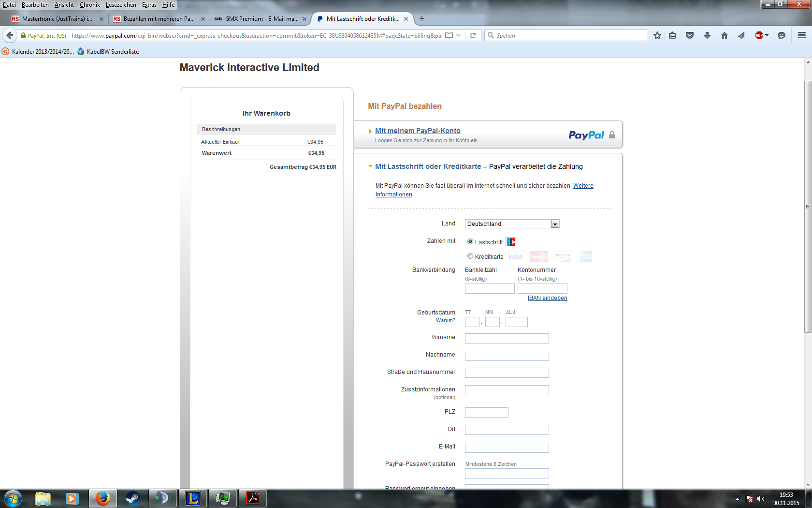
Task: Click the paper plane send icon
Action: [741, 35]
